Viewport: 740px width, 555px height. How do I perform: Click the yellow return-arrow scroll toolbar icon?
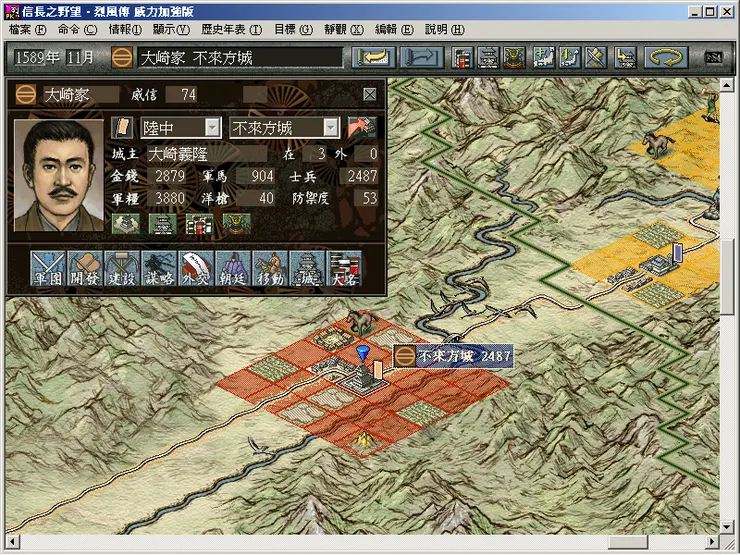pyautogui.click(x=373, y=58)
